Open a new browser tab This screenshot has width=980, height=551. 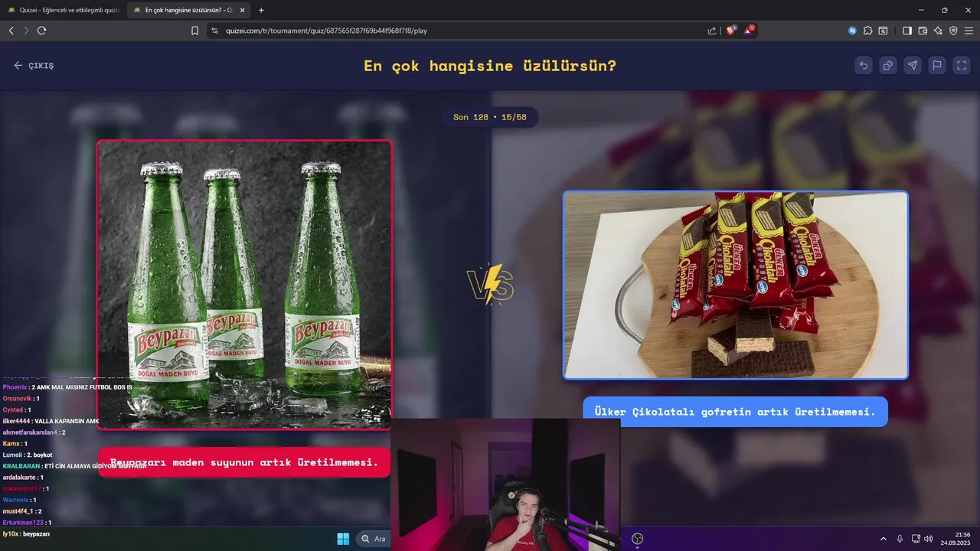261,10
